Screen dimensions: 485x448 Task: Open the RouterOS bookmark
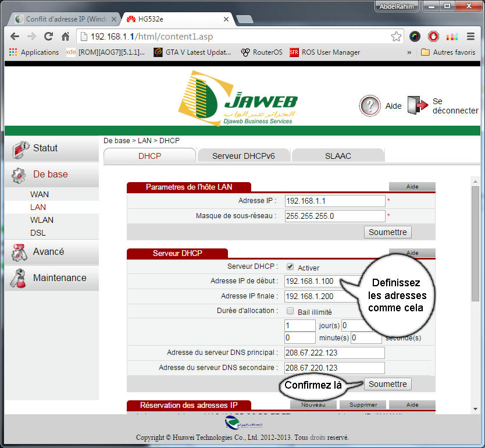pos(262,52)
